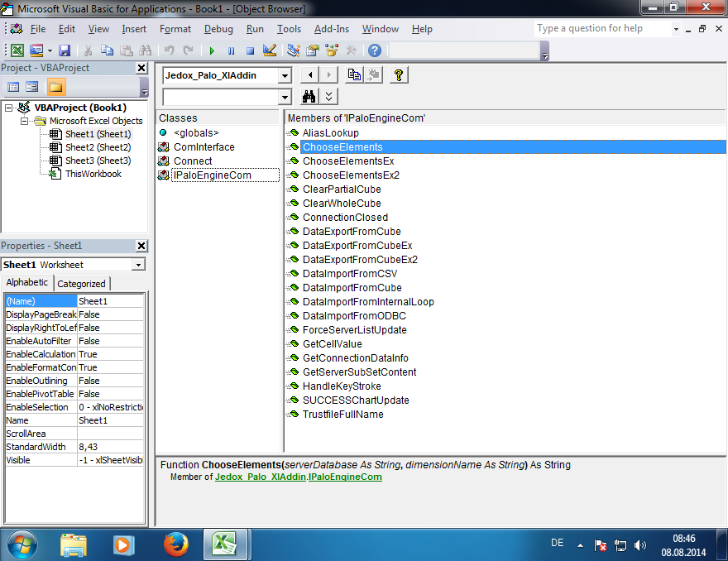Open the Debug menu
The width and height of the screenshot is (728, 561).
tap(218, 29)
